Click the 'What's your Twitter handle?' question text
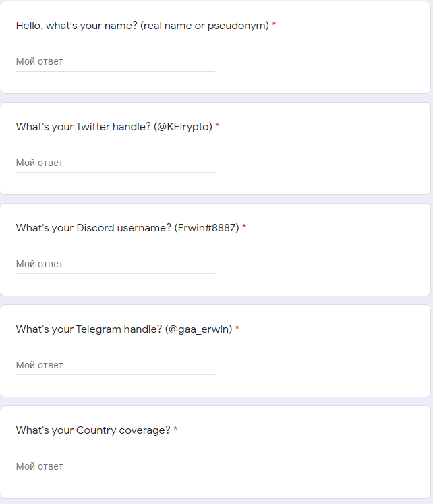 coord(83,127)
